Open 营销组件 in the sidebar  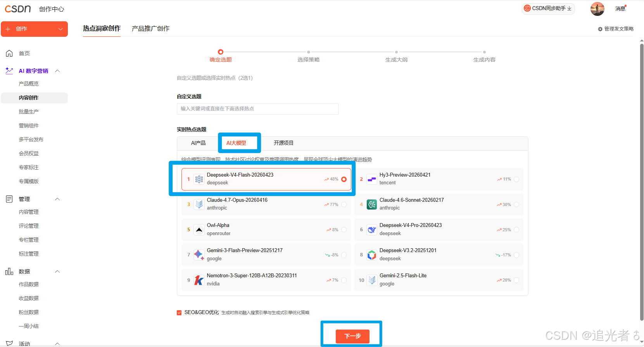(x=29, y=125)
